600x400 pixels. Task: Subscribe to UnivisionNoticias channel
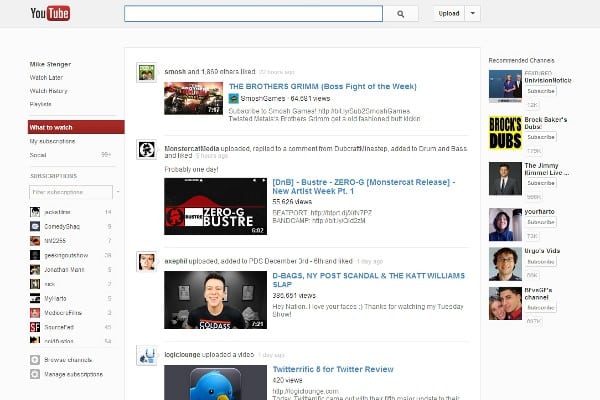[x=541, y=91]
